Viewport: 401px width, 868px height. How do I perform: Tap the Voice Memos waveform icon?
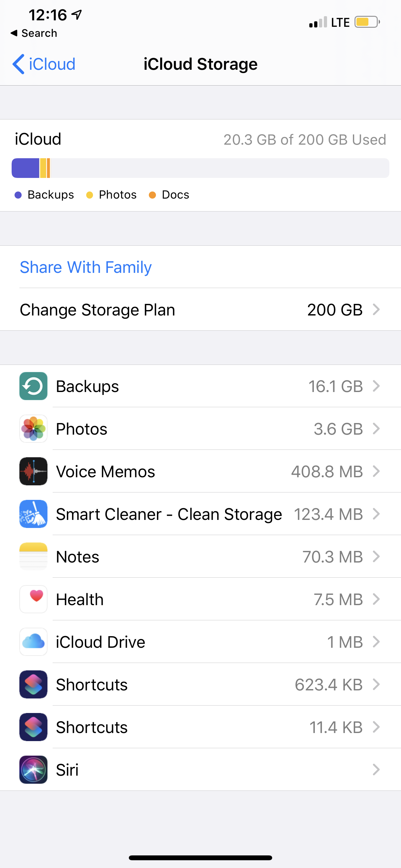click(x=33, y=471)
